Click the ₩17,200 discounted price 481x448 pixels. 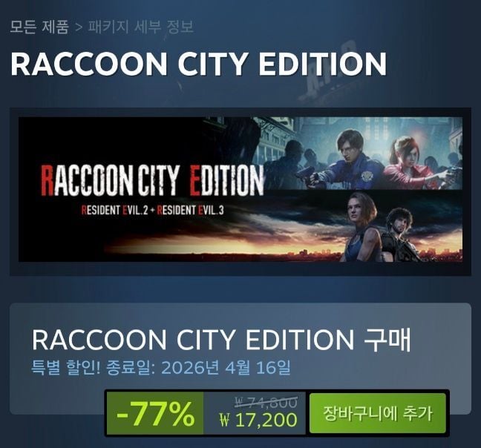tap(258, 420)
